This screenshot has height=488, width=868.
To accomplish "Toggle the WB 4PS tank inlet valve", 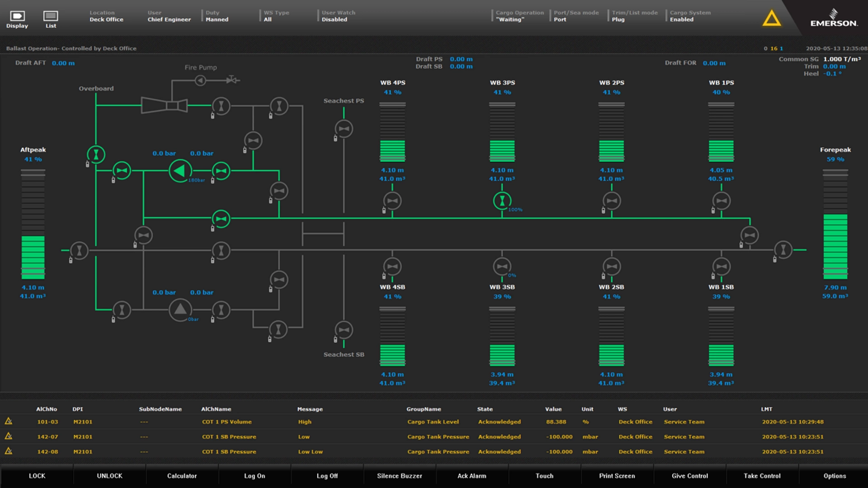I will coord(392,201).
